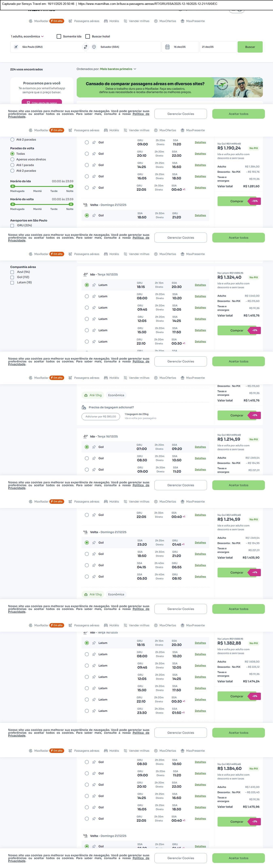Click the airplane icon in the São Paulo field

coord(16,47)
